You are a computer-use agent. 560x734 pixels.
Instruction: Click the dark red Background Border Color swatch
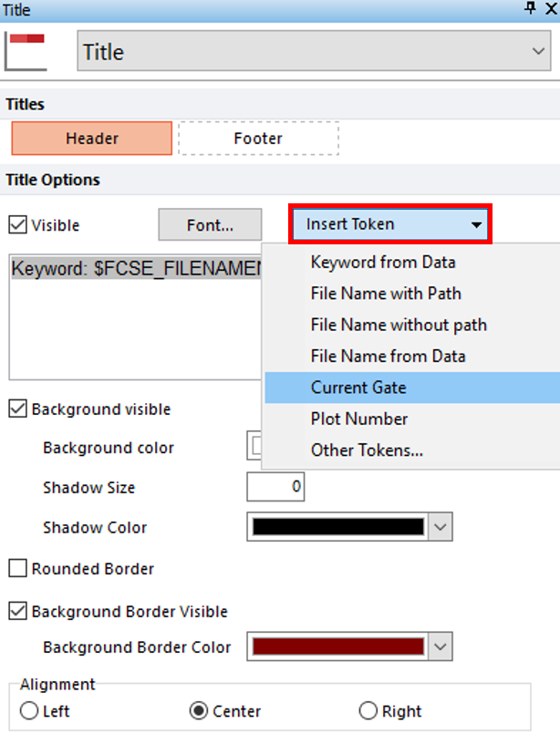pos(338,646)
